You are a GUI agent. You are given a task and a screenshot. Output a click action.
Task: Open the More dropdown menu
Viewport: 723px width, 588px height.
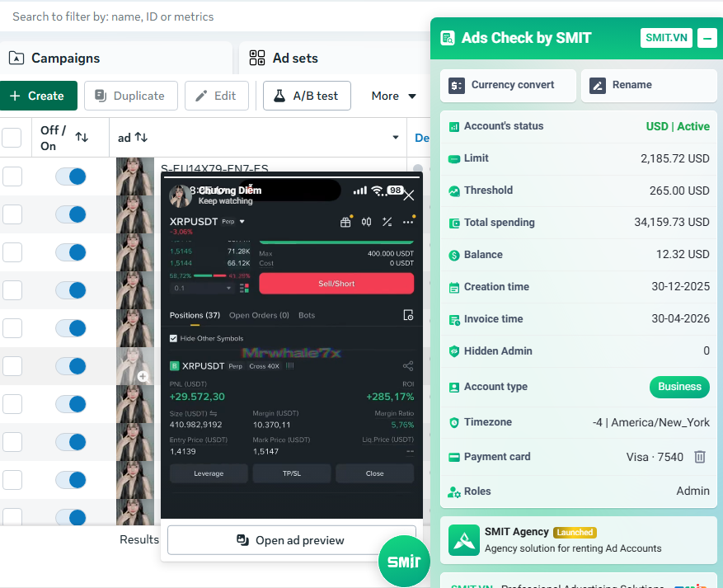(393, 96)
